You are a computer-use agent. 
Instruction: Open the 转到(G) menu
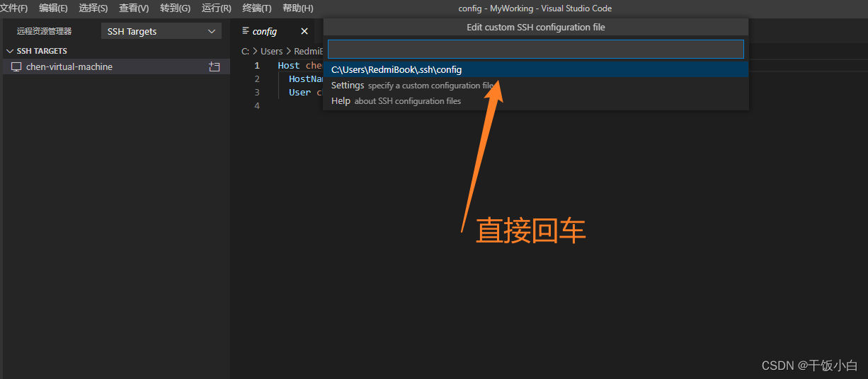coord(175,8)
